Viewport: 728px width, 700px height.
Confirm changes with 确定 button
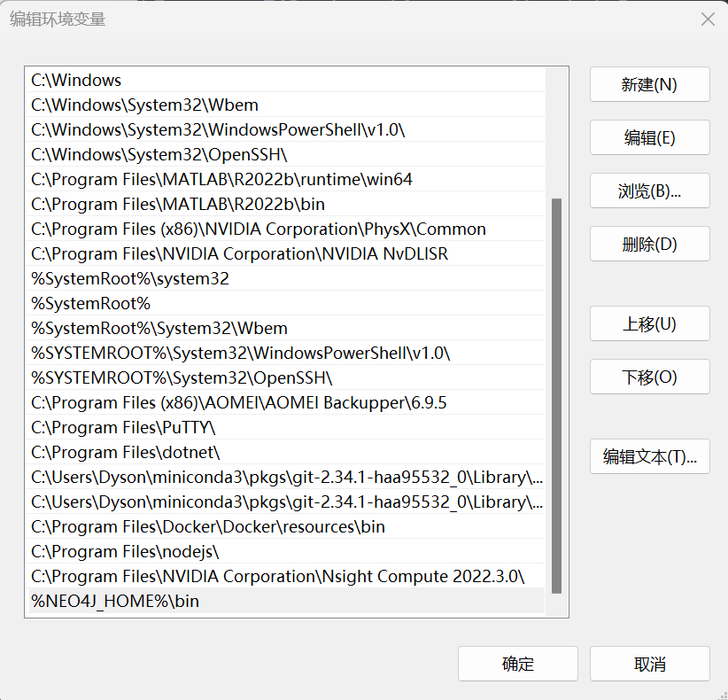click(518, 664)
